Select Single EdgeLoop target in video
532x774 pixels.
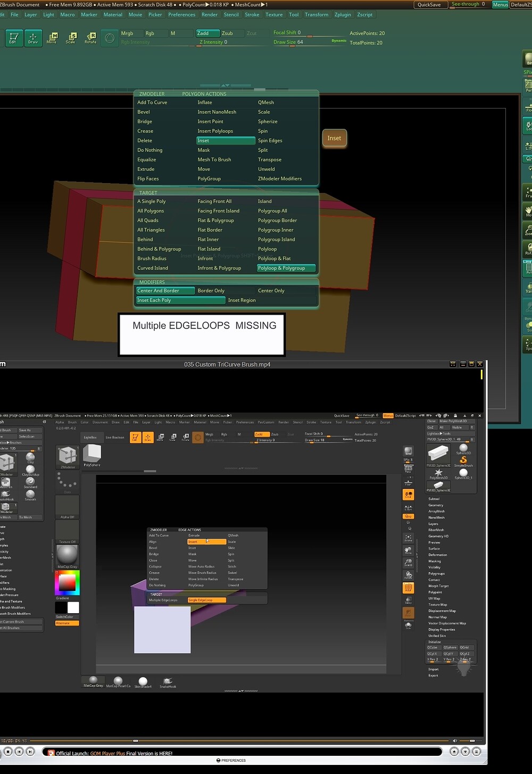206,600
